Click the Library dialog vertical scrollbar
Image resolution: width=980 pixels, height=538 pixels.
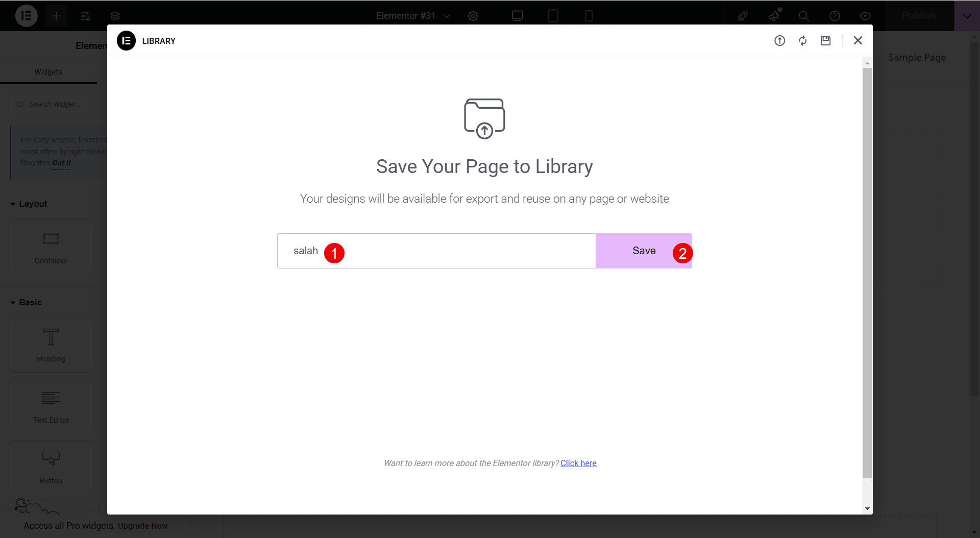click(867, 273)
